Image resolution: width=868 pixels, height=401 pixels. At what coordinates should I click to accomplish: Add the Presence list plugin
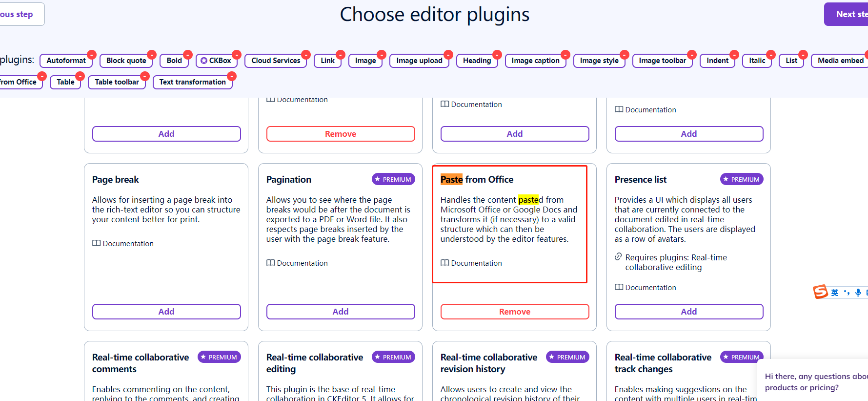(x=689, y=312)
